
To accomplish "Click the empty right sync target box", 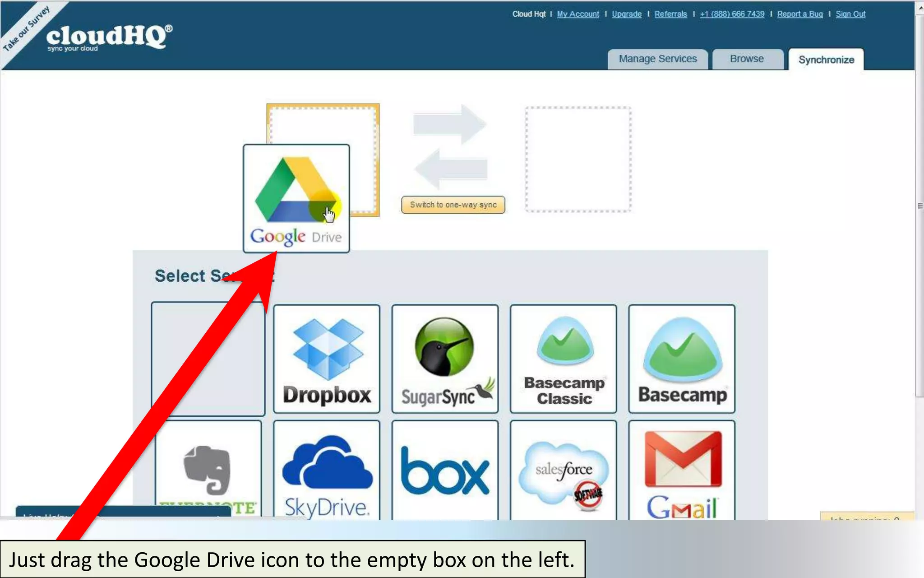I will [x=578, y=159].
